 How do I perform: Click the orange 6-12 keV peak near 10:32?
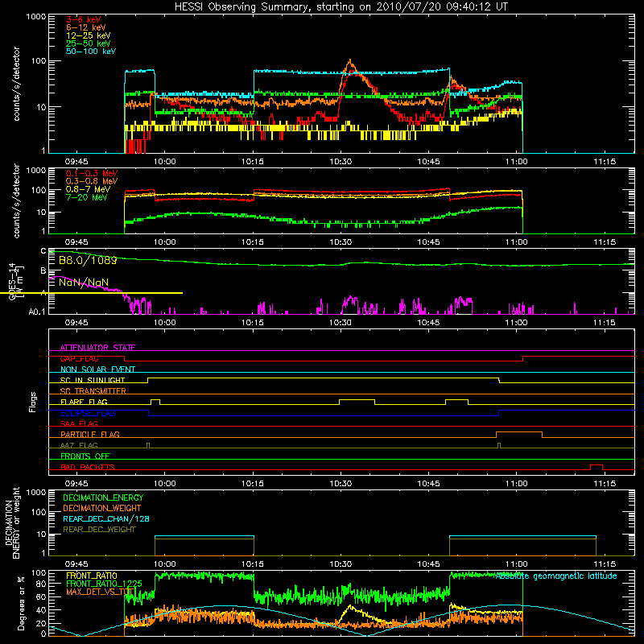[x=350, y=64]
